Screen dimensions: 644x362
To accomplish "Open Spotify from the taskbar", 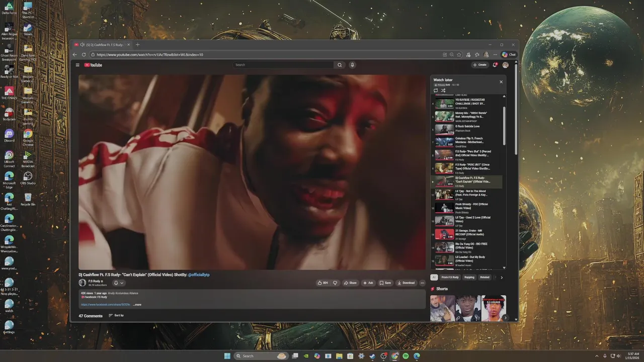I will pos(406,356).
